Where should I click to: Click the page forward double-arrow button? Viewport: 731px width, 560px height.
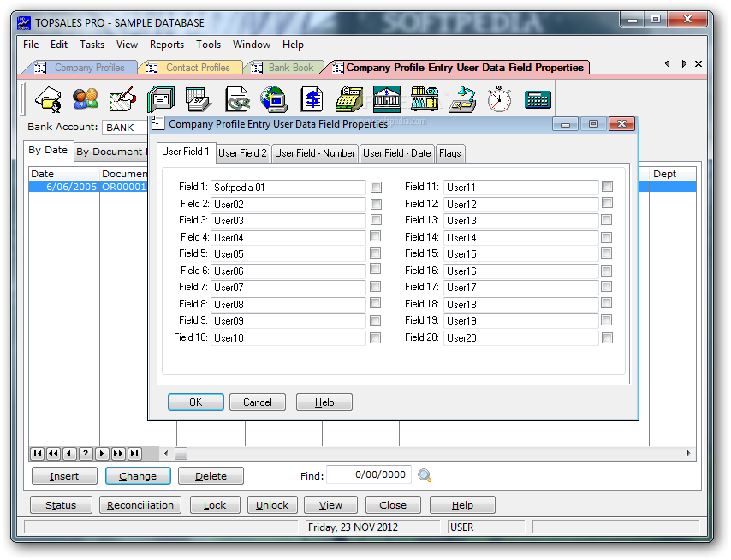(118, 453)
